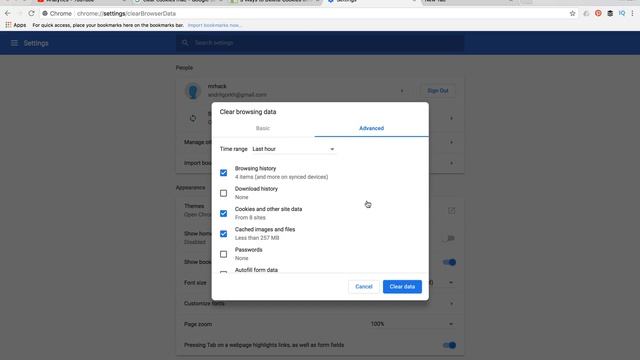Open the Buffer extension icon

(610, 13)
